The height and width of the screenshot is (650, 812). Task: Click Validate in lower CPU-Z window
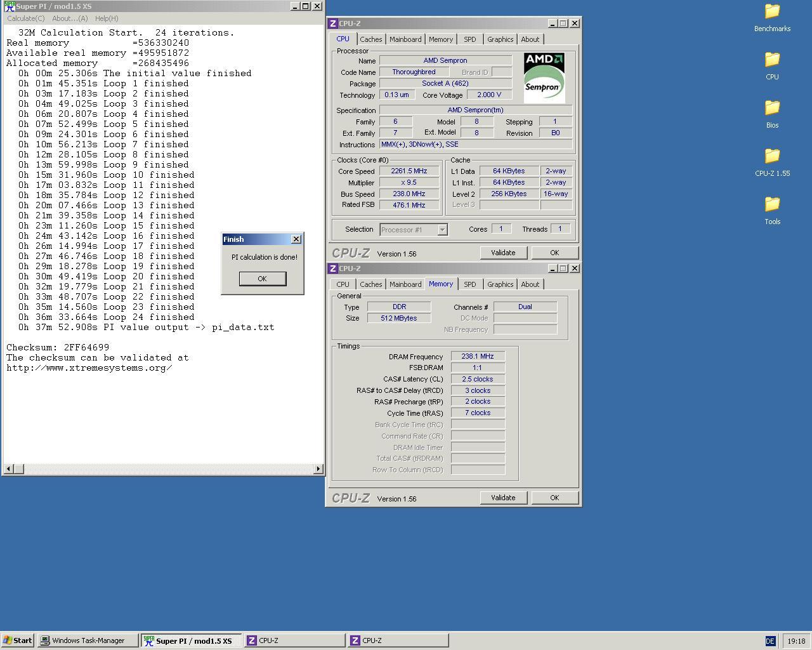pyautogui.click(x=503, y=498)
